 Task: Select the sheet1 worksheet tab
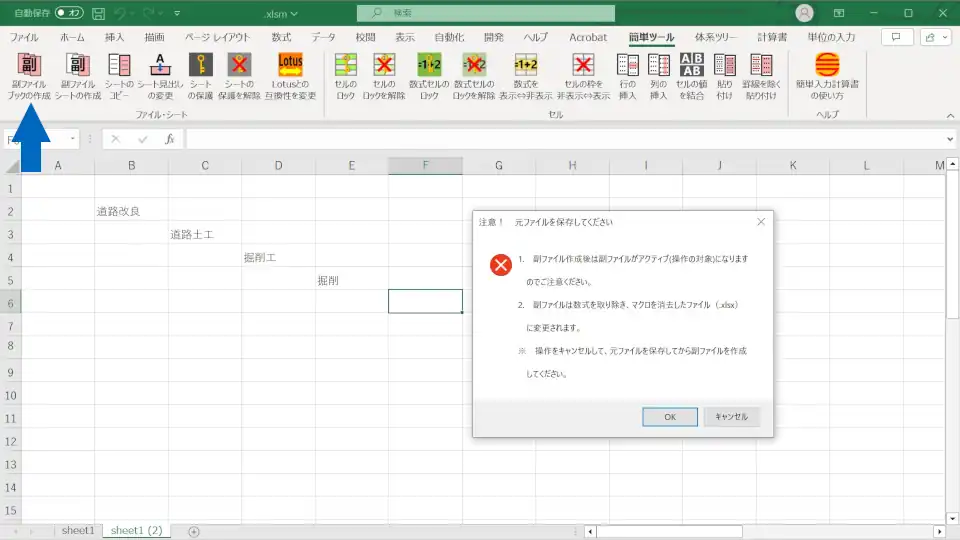[x=78, y=530]
